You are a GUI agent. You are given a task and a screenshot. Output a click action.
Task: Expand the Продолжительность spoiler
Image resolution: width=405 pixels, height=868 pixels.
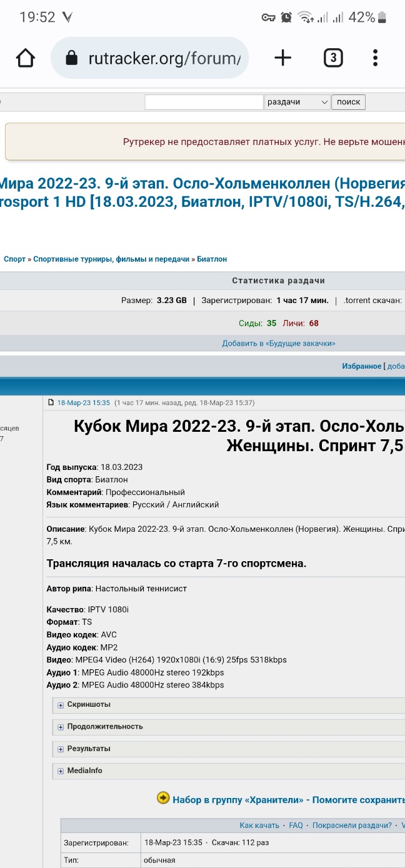(104, 727)
